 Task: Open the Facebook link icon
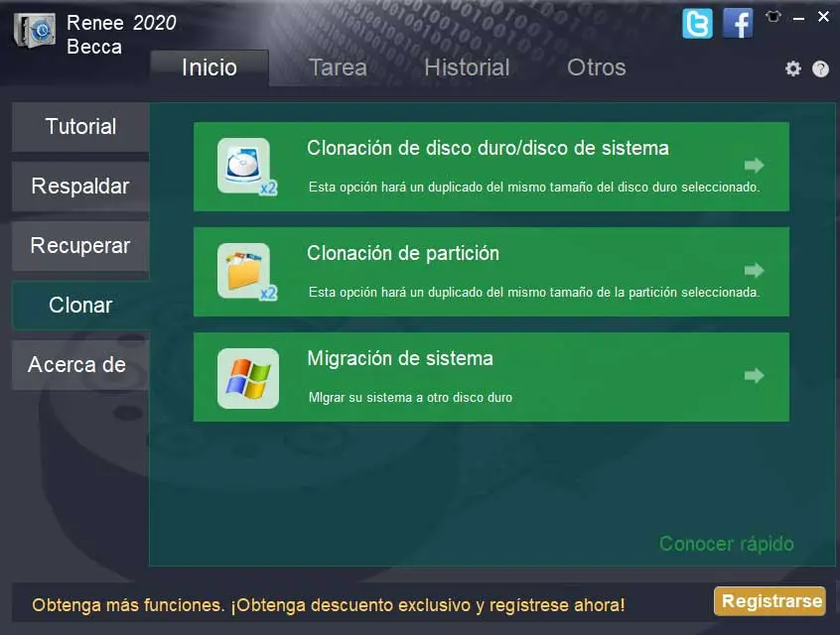(x=738, y=24)
